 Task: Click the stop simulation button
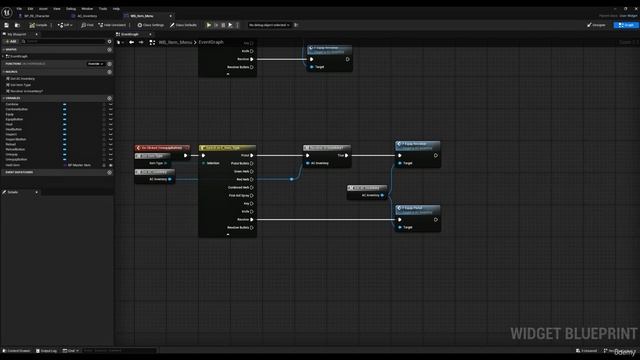pos(223,25)
